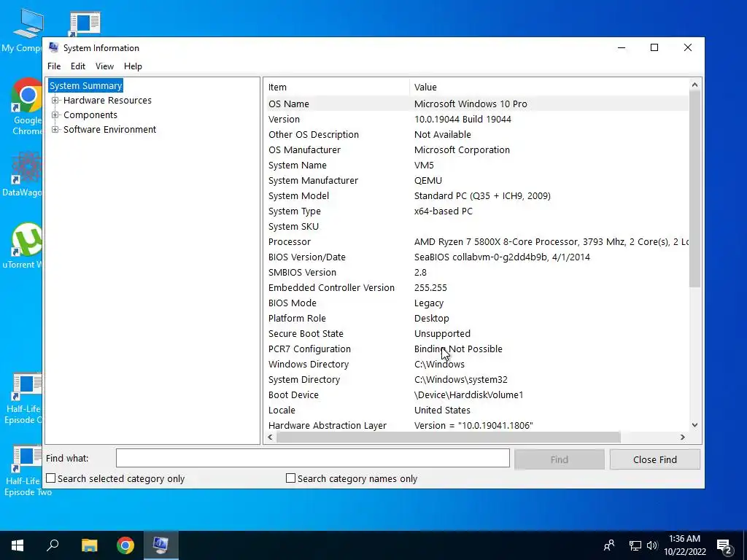Select Half-Life Episode Two desktop shortcut
This screenshot has height=560, width=747.
click(x=28, y=470)
